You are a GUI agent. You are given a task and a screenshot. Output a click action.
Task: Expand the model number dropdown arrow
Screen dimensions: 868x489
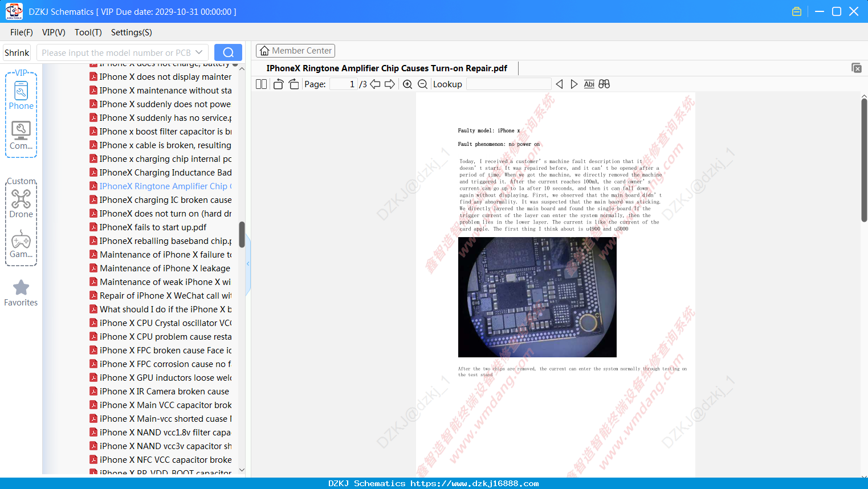click(199, 52)
